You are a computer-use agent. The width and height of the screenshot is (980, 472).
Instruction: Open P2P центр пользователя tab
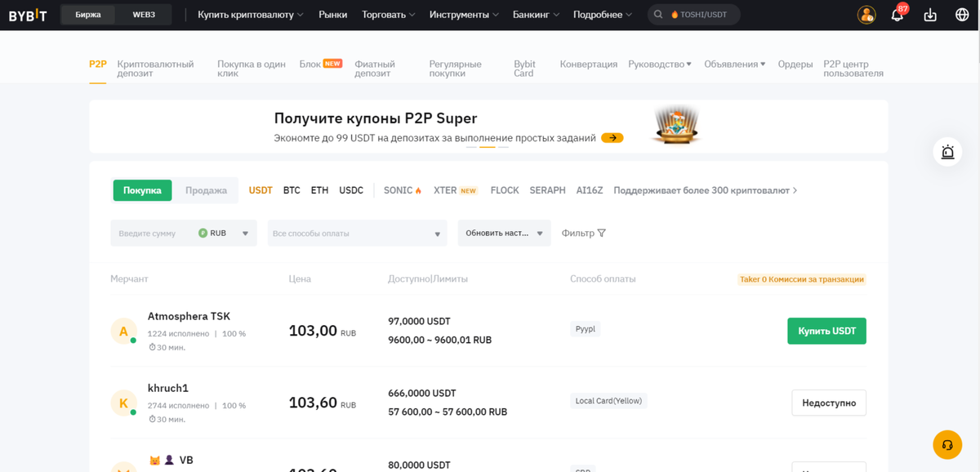(x=853, y=69)
